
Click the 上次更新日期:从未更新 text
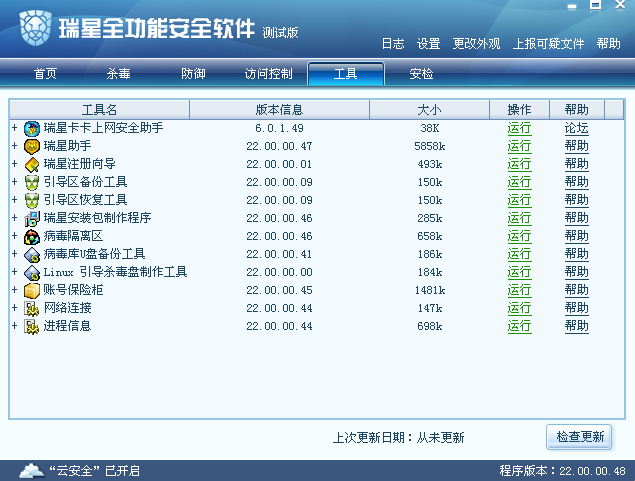(x=398, y=438)
